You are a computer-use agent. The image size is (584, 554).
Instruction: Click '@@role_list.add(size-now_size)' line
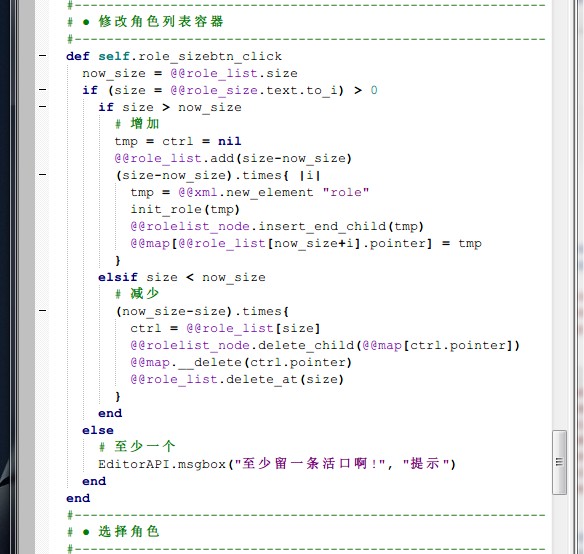233,158
